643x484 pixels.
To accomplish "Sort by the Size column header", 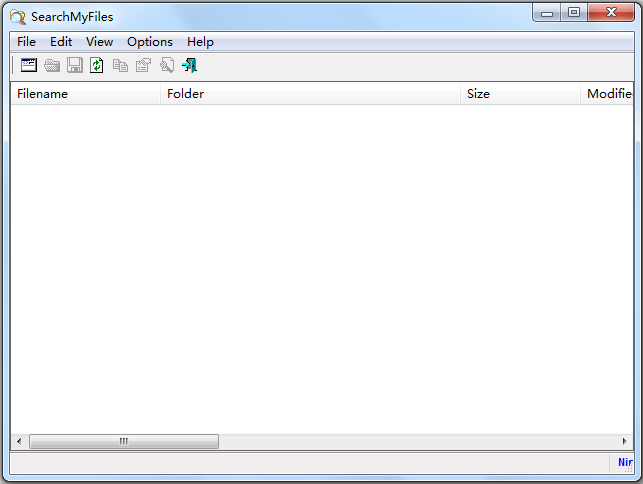I will click(x=520, y=94).
